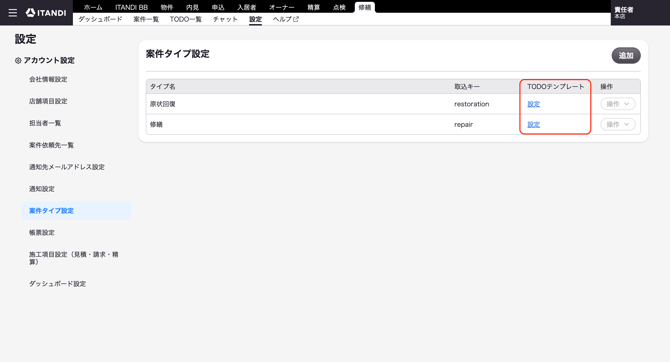Open the ダッシュボード sub-tab
The image size is (670, 362).
pyautogui.click(x=100, y=19)
